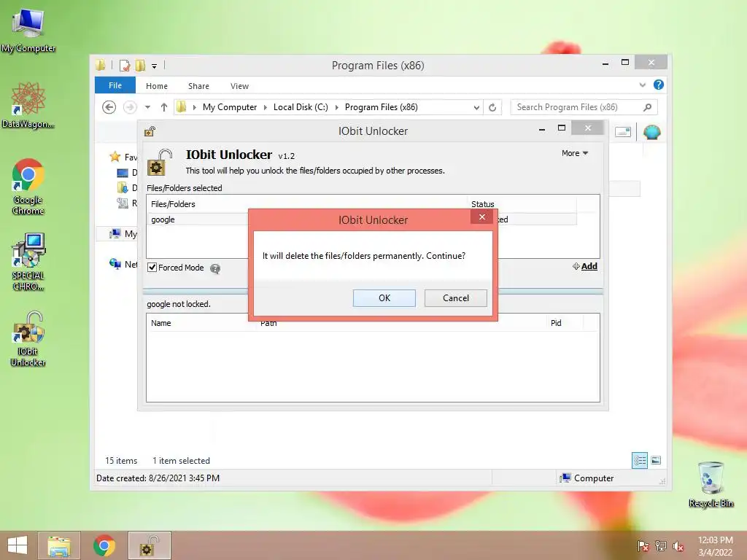Click the Pid column header
This screenshot has height=560, width=747.
pos(556,323)
